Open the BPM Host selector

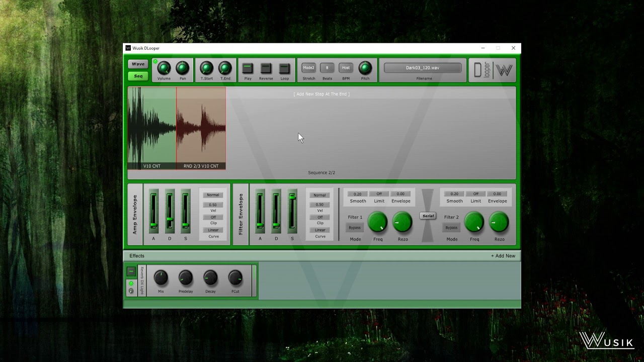(x=346, y=67)
